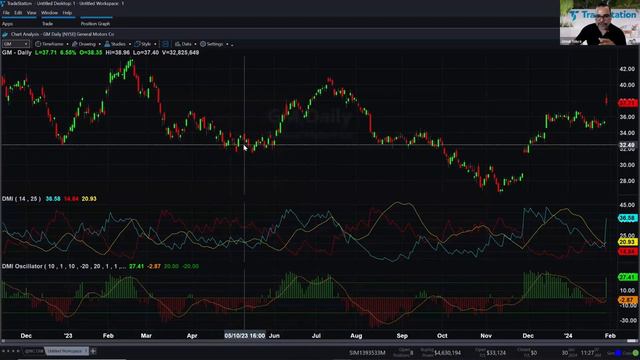Screen dimensions: 640x360
Task: Toggle the highlighted chart trading button
Action: (x=165, y=44)
